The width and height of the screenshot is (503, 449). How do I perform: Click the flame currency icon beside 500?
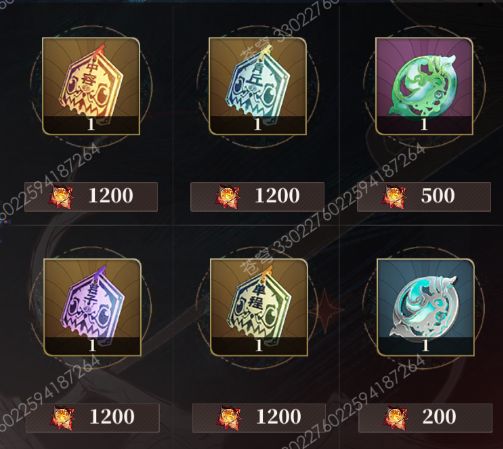(x=394, y=197)
